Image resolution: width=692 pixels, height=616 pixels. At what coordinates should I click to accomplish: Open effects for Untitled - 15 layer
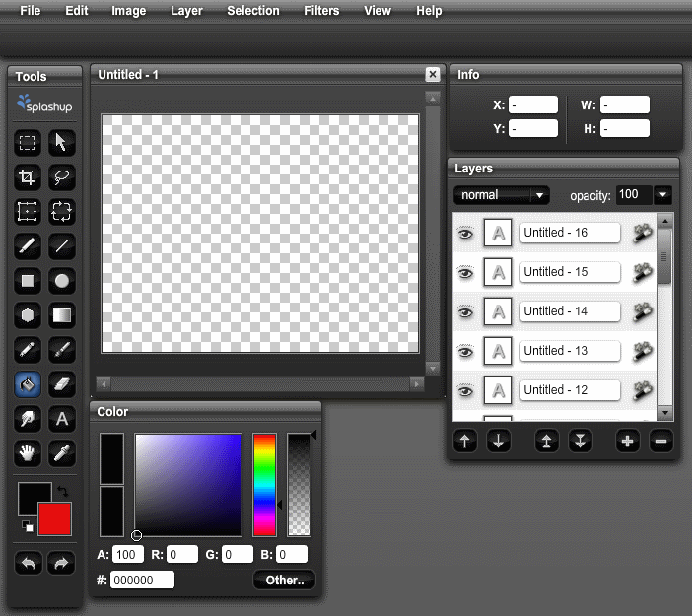pyautogui.click(x=643, y=272)
